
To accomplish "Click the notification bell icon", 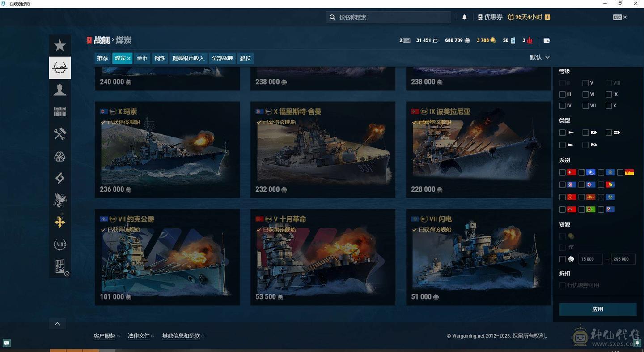I will click(464, 17).
